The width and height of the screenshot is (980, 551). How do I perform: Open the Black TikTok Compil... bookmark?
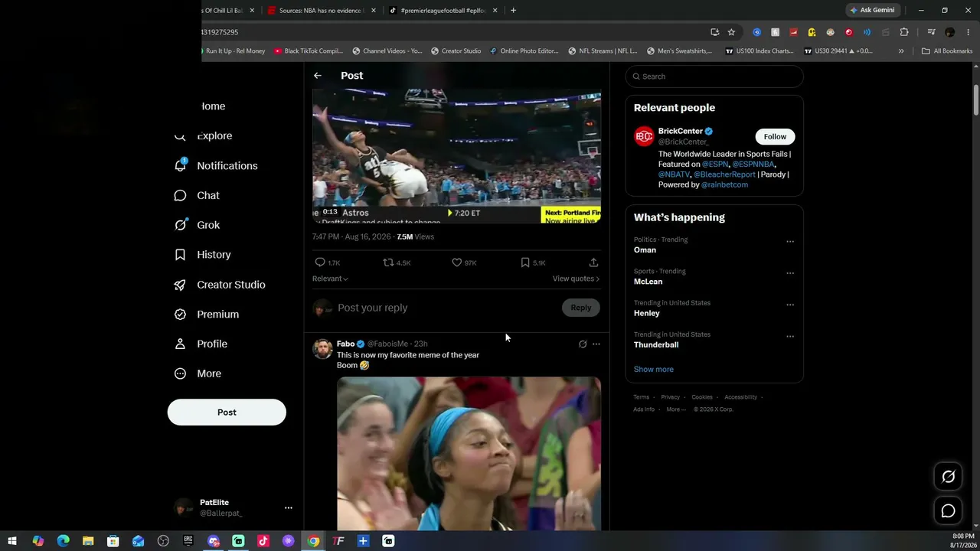(308, 51)
